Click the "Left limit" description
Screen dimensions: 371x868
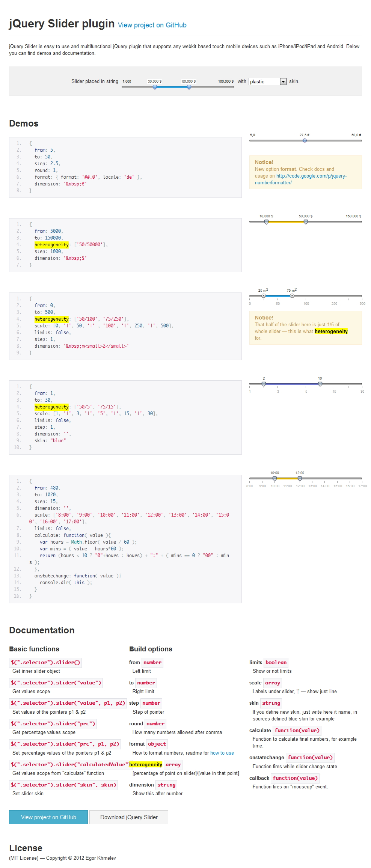coord(142,671)
